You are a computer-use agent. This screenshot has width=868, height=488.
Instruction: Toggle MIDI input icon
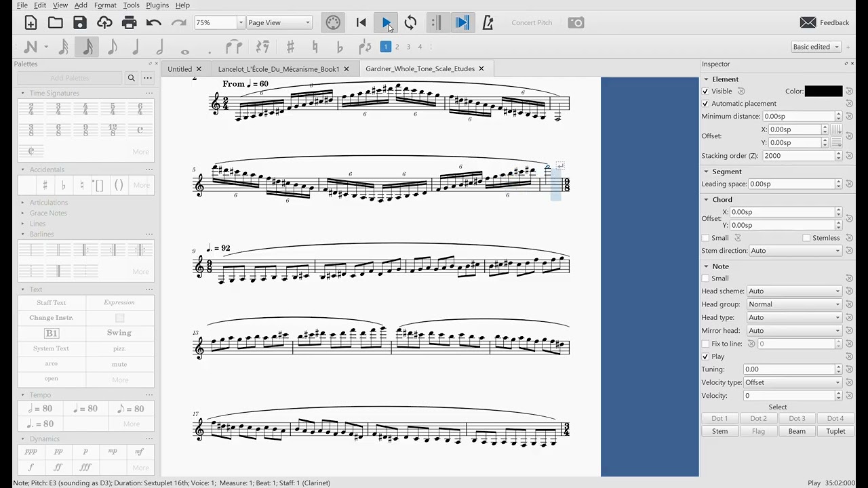(x=333, y=22)
